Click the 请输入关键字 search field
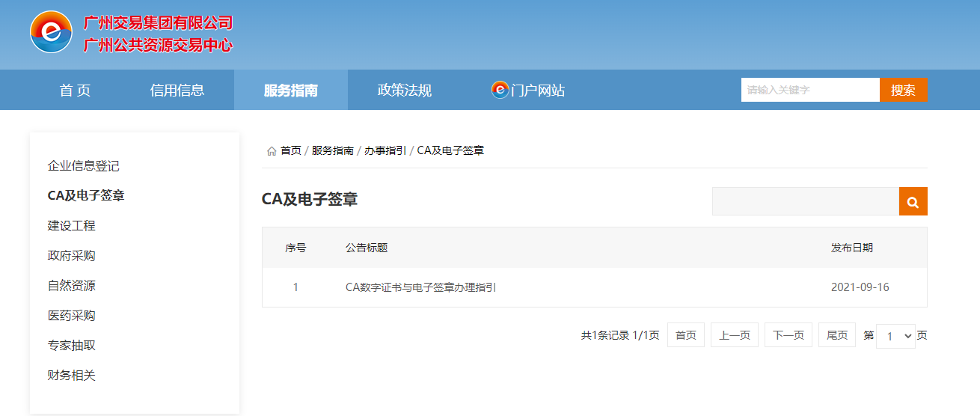The height and width of the screenshot is (416, 980). click(809, 90)
